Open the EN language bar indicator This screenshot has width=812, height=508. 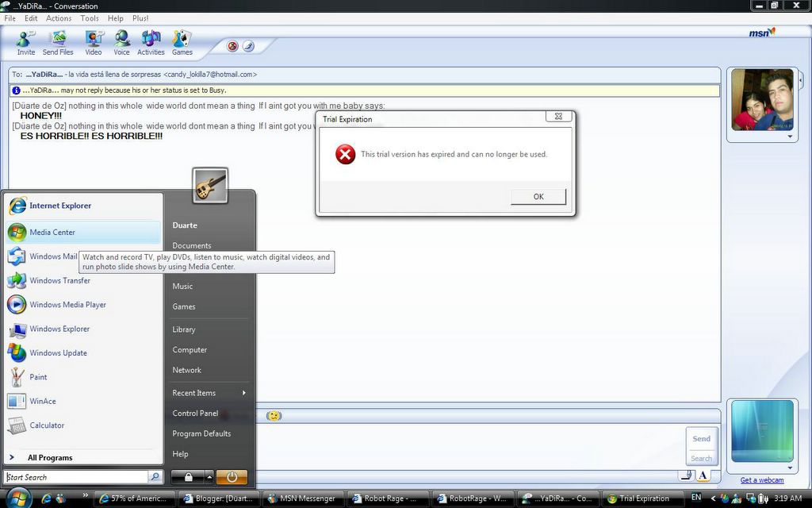click(x=696, y=498)
